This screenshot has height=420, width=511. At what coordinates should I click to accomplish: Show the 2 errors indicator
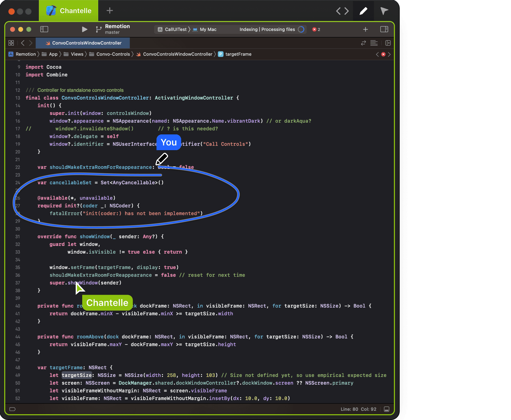pos(316,29)
